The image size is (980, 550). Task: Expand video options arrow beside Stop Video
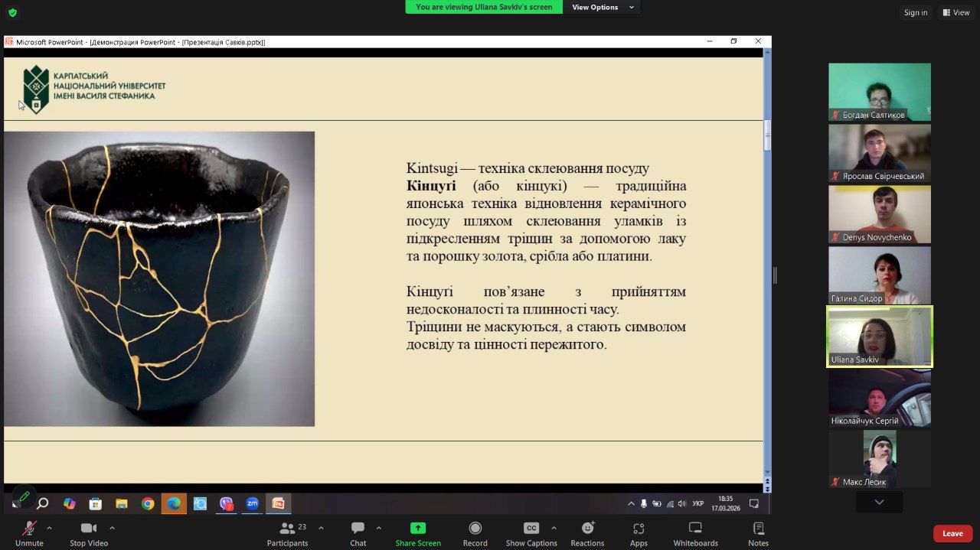(113, 528)
